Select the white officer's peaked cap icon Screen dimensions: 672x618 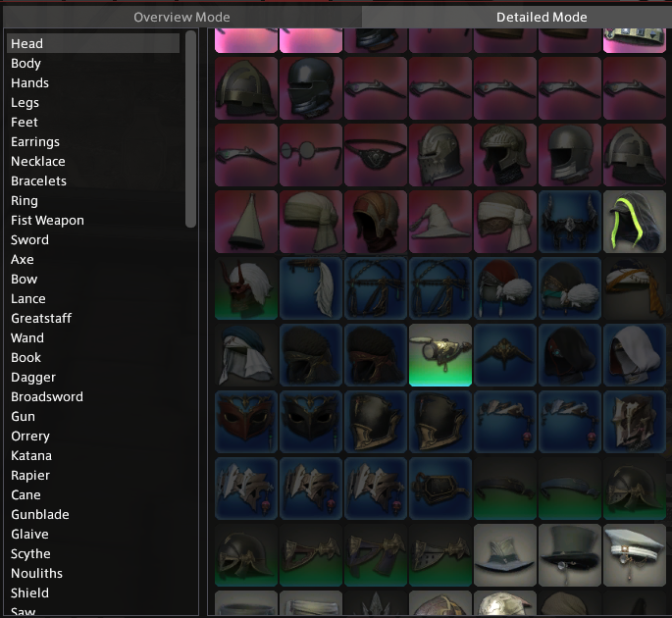point(635,555)
